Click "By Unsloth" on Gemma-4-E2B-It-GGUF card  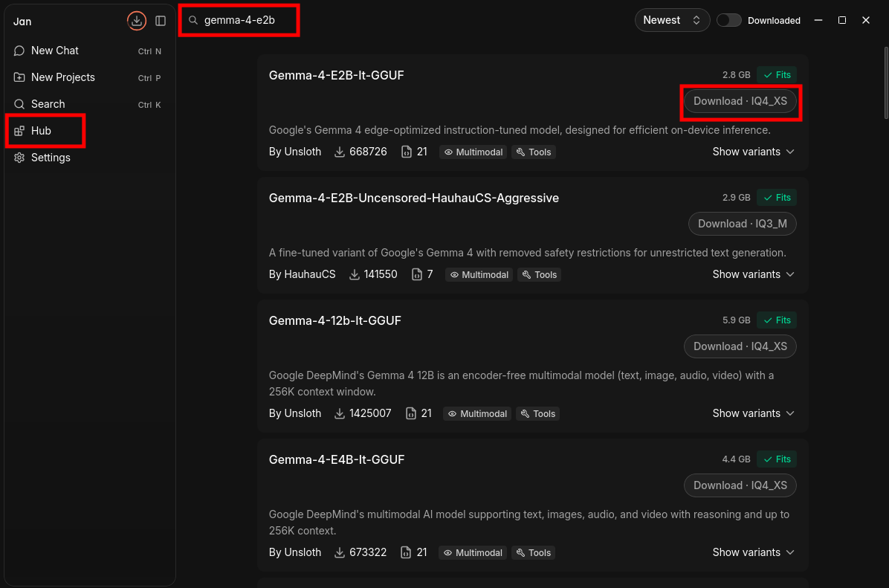pos(295,152)
